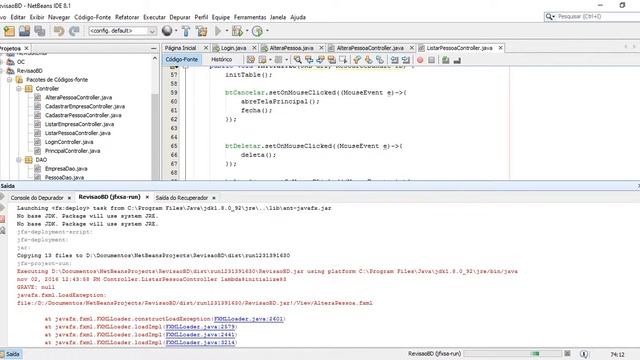Select EmpresaDao.java in project tree
640x360 pixels.
click(x=66, y=169)
